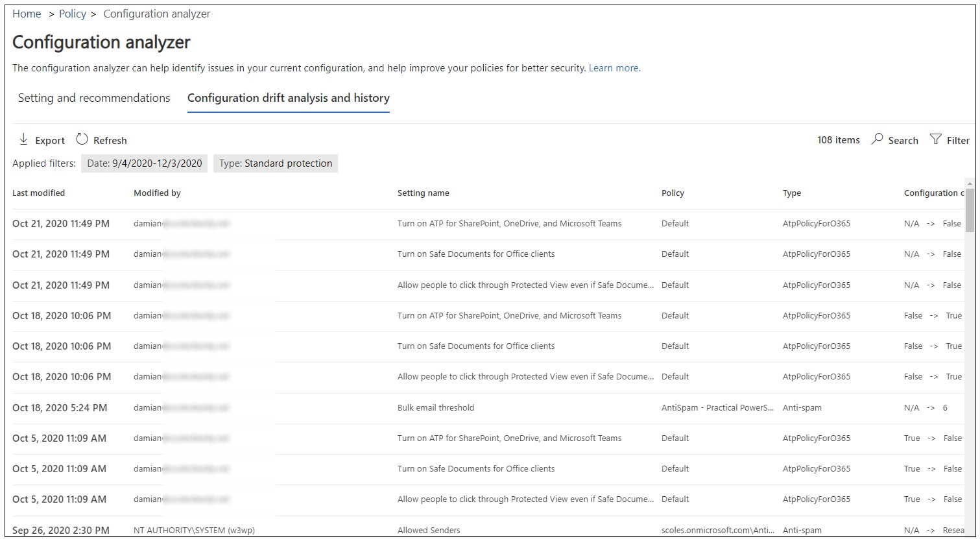Click the Type column header
The width and height of the screenshot is (980, 539).
point(791,193)
